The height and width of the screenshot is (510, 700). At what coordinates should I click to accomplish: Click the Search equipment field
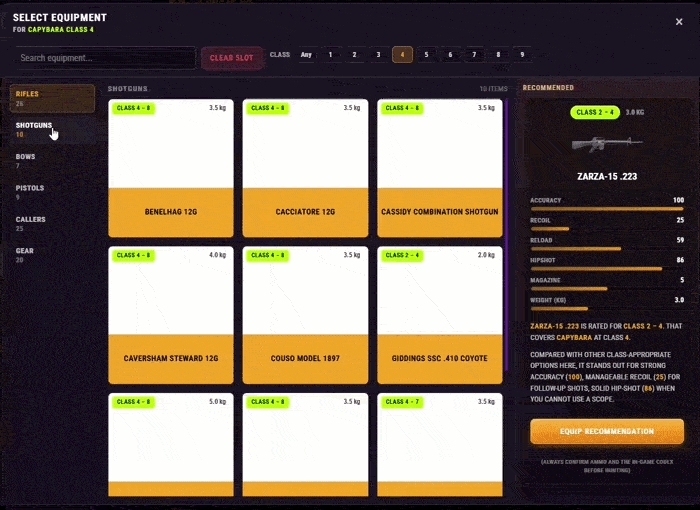[106, 58]
